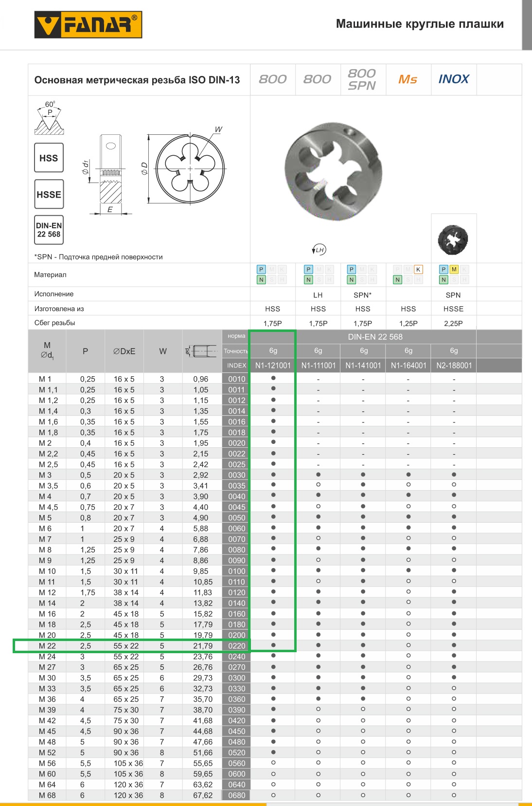Click the M 12 row label
The width and height of the screenshot is (532, 806).
(x=47, y=592)
